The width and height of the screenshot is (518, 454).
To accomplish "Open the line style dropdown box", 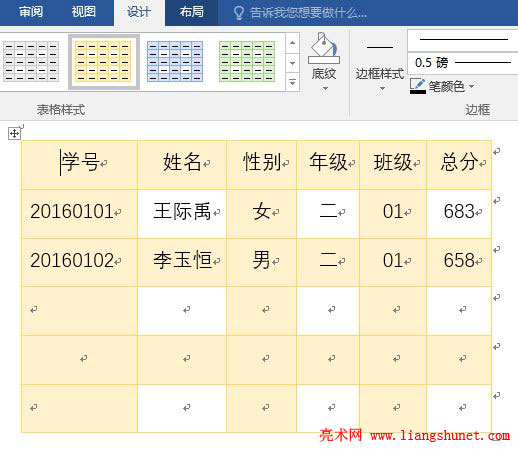I will (x=463, y=40).
